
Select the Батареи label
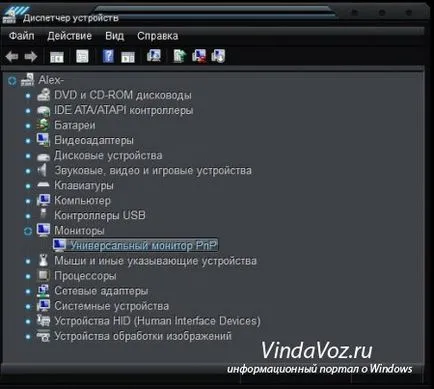click(x=75, y=125)
